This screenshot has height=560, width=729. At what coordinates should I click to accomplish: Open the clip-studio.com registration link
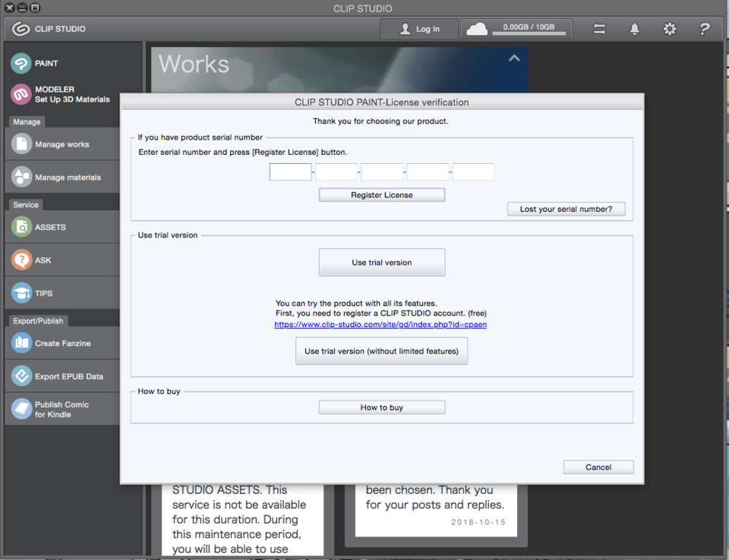(380, 325)
